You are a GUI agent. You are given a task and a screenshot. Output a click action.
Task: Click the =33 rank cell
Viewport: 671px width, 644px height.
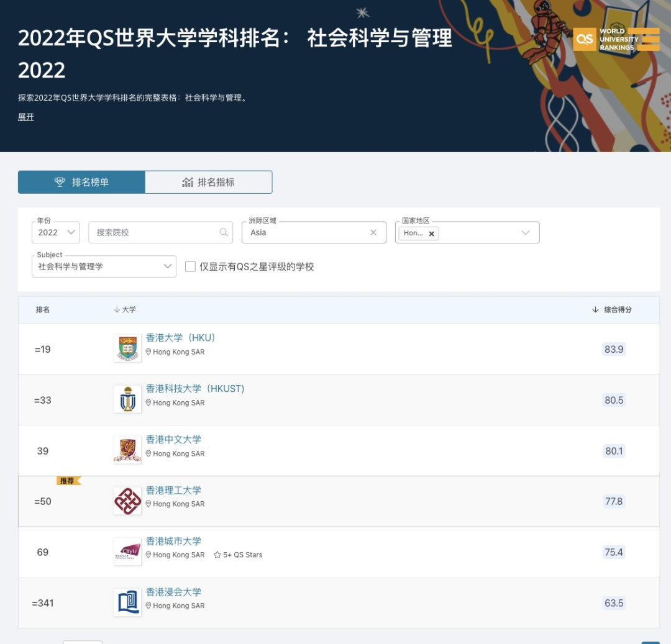(43, 401)
